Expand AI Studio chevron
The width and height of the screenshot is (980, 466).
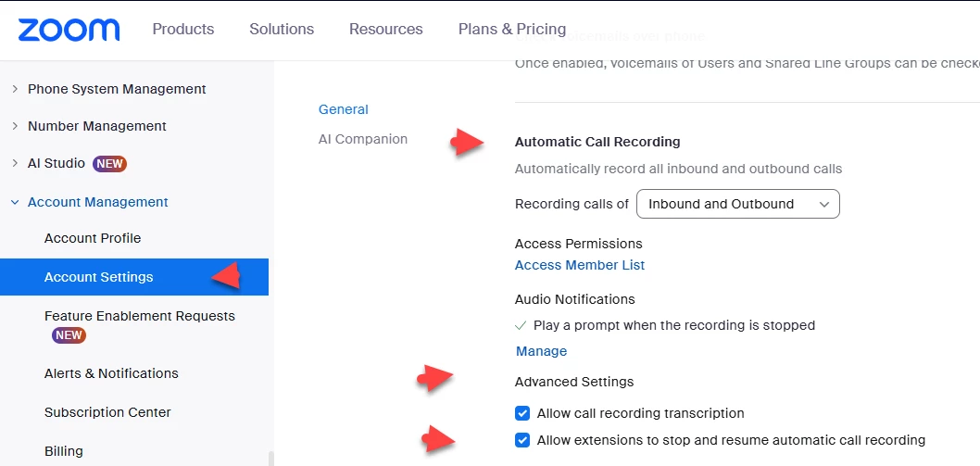click(x=15, y=163)
